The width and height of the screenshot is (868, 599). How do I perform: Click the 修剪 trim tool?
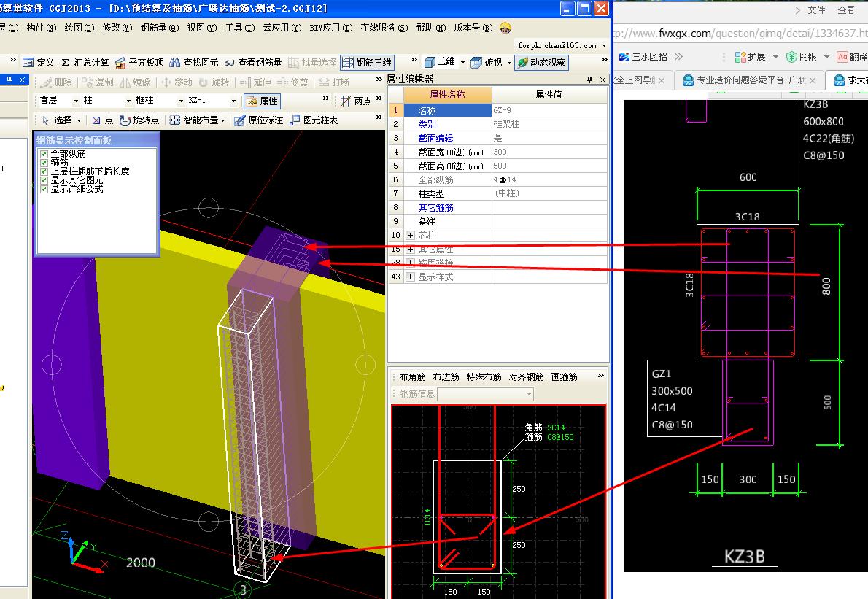(x=292, y=82)
